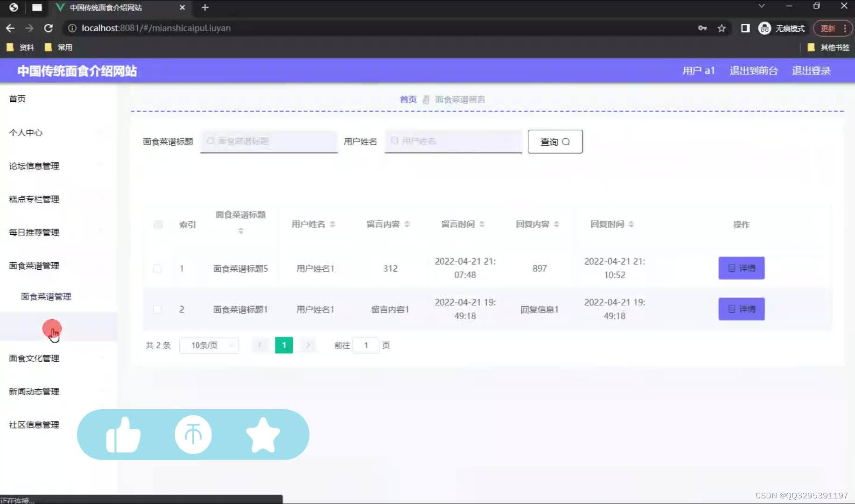Sort by 用户姓名 column arrows

[x=332, y=224]
